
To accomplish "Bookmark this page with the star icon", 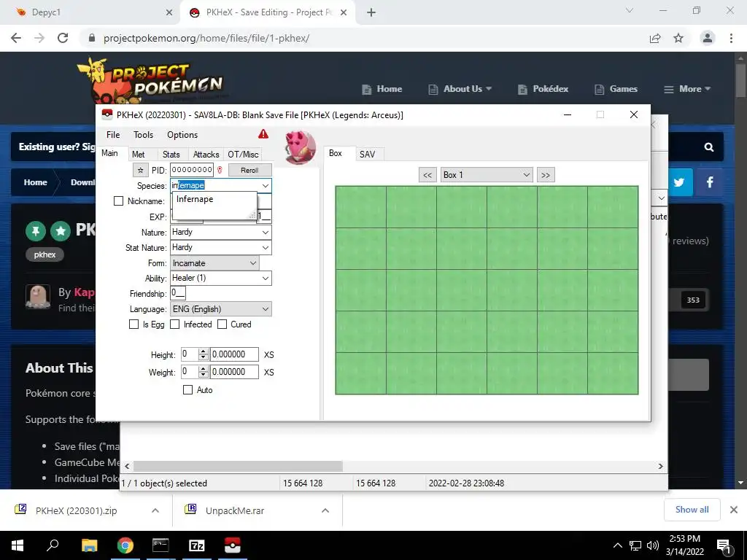I will 678,38.
